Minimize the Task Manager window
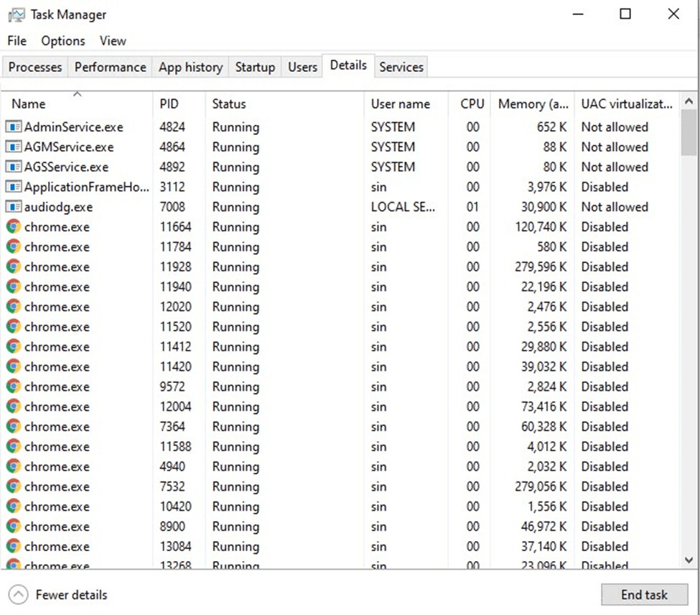Viewport: 700px width, 615px height. tap(578, 14)
